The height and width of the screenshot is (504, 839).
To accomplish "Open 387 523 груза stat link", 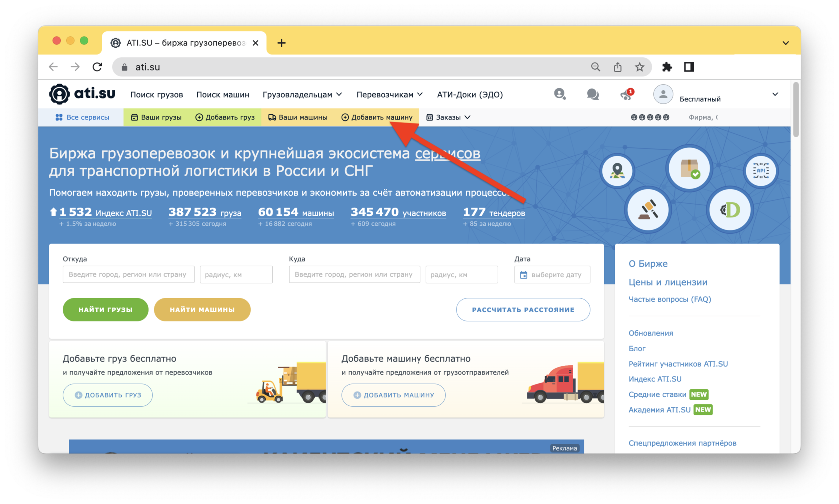I will [x=205, y=212].
